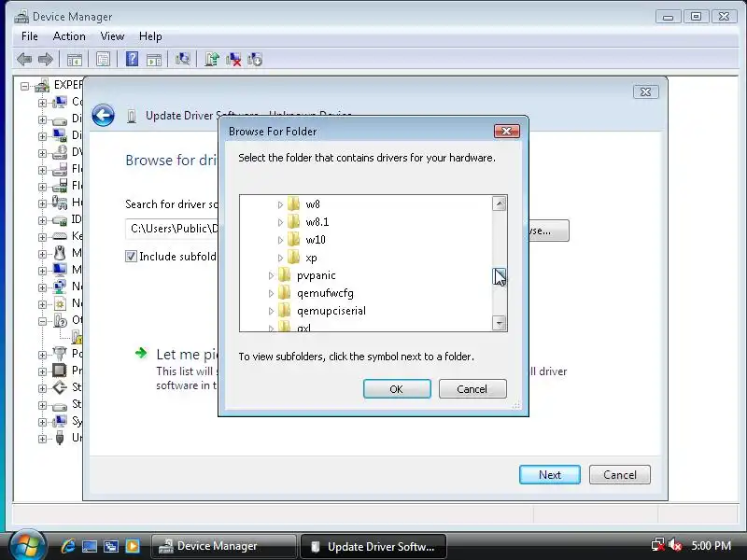Select the network adapters icon in device tree
Screen dimensions: 747x560
(x=60, y=287)
